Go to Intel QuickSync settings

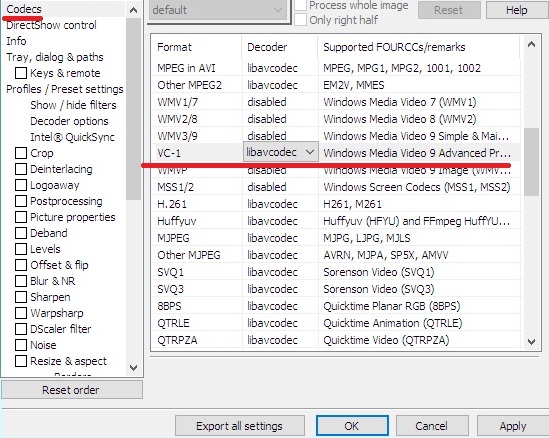[72, 137]
